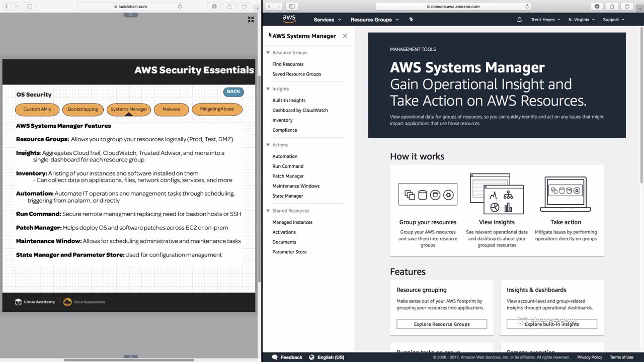
Task: Open the Privacy Policy footer link
Action: [590, 357]
